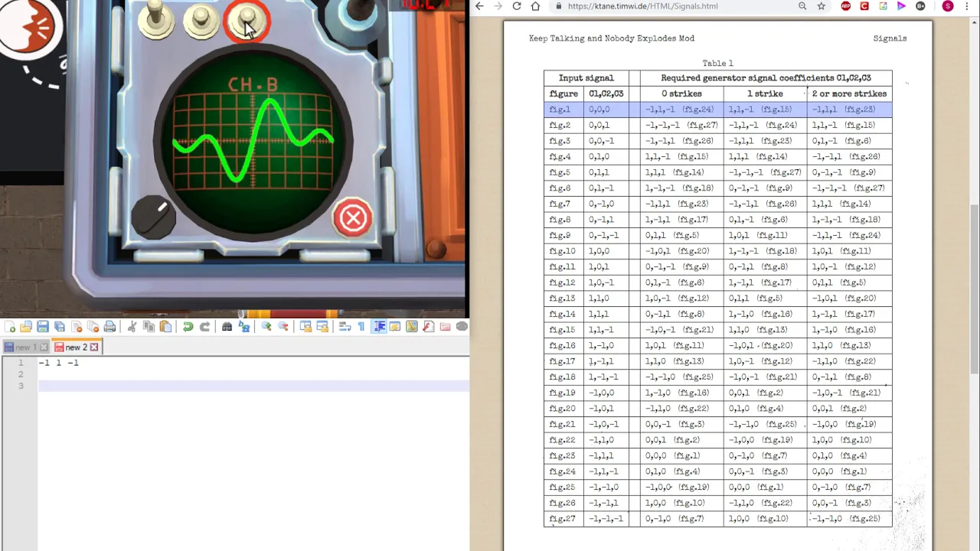
Task: Reload the Signals manual page
Action: point(517,6)
